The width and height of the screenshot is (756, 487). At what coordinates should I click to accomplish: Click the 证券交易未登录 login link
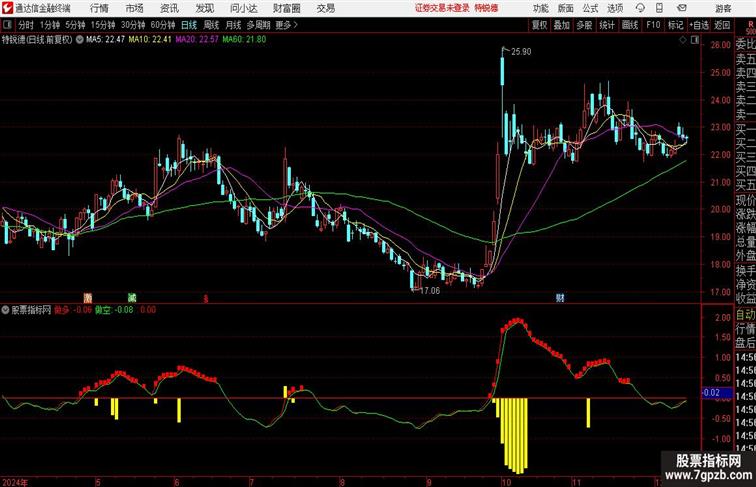pyautogui.click(x=442, y=8)
